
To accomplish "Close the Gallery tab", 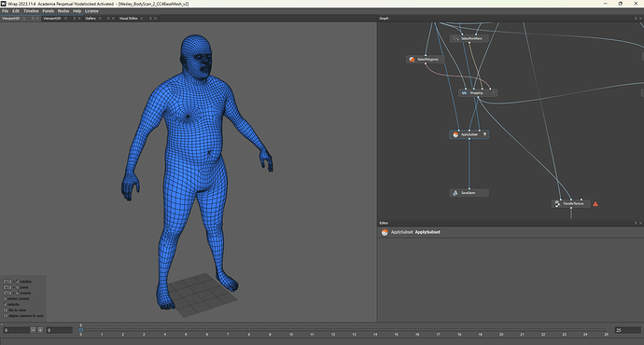I will coord(113,19).
